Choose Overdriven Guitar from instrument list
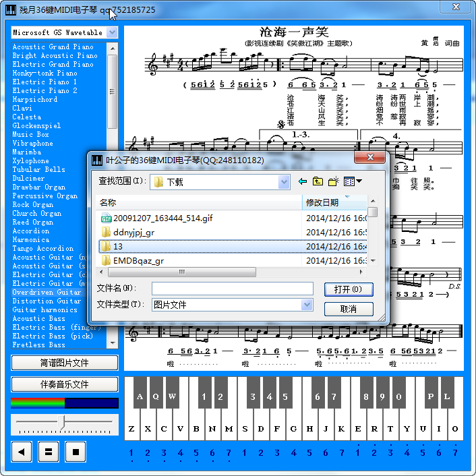This screenshot has height=476, width=476. (47, 293)
